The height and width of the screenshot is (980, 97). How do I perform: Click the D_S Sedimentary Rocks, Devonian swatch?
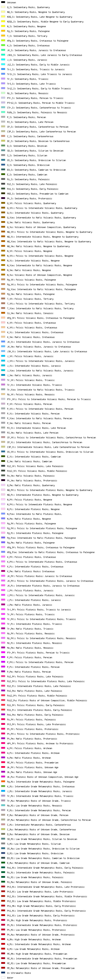click(x=3, y=146)
